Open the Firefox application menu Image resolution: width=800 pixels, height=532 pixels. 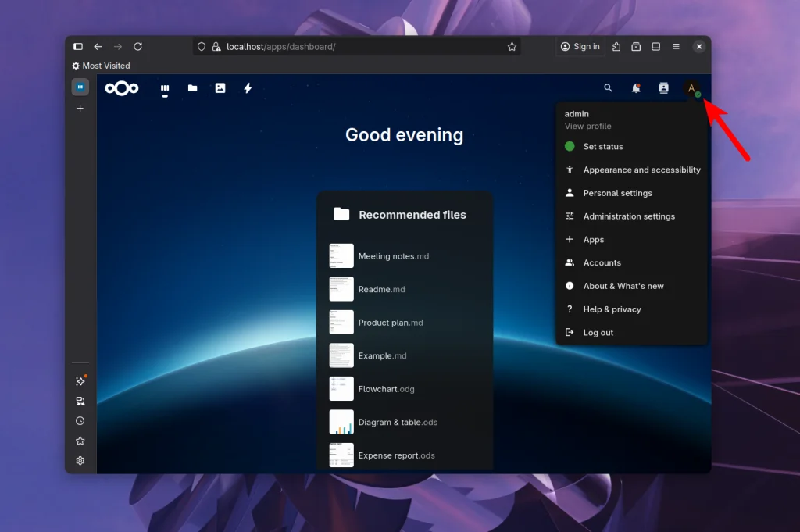677,47
